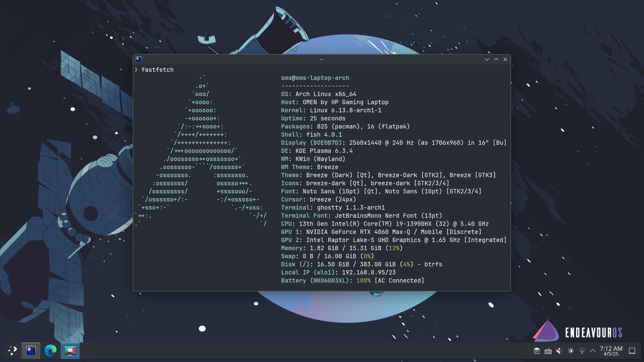Click 'WM: KWin (Wayland)' line

pyautogui.click(x=313, y=159)
